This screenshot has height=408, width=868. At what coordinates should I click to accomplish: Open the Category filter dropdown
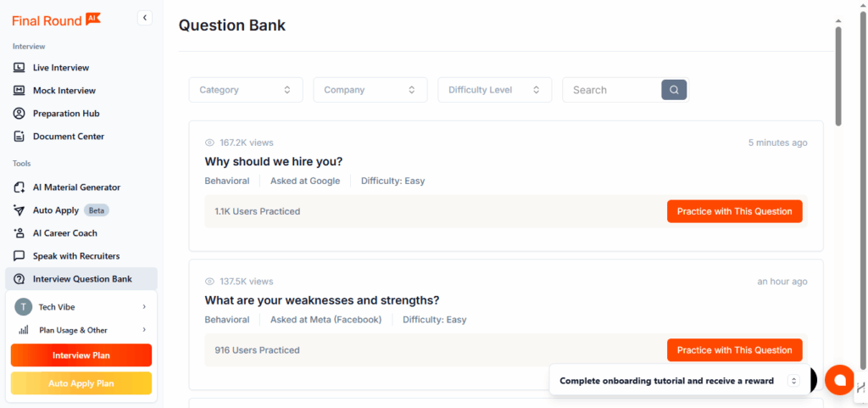[246, 90]
